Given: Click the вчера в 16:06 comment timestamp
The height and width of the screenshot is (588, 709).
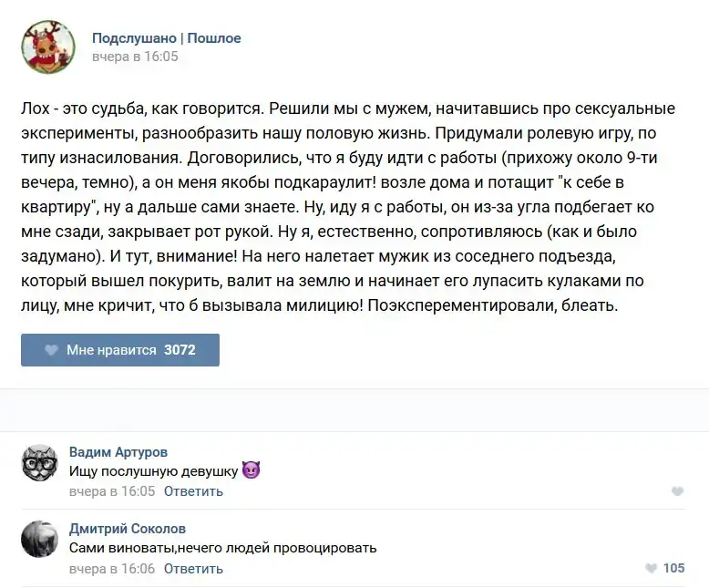Looking at the screenshot, I should tap(112, 568).
